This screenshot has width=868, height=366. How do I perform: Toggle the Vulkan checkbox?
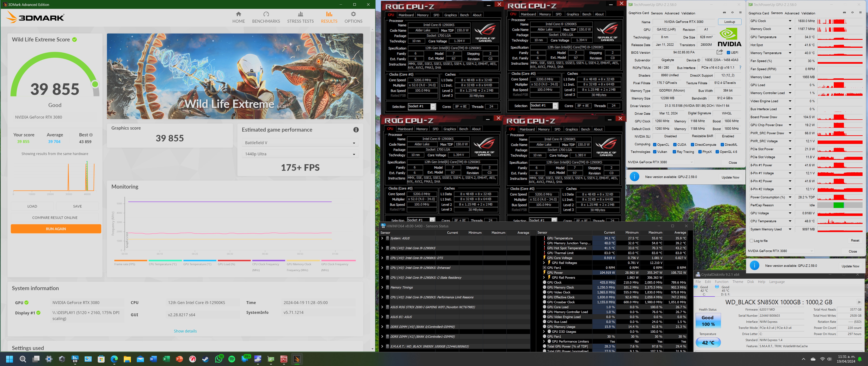pyautogui.click(x=655, y=152)
